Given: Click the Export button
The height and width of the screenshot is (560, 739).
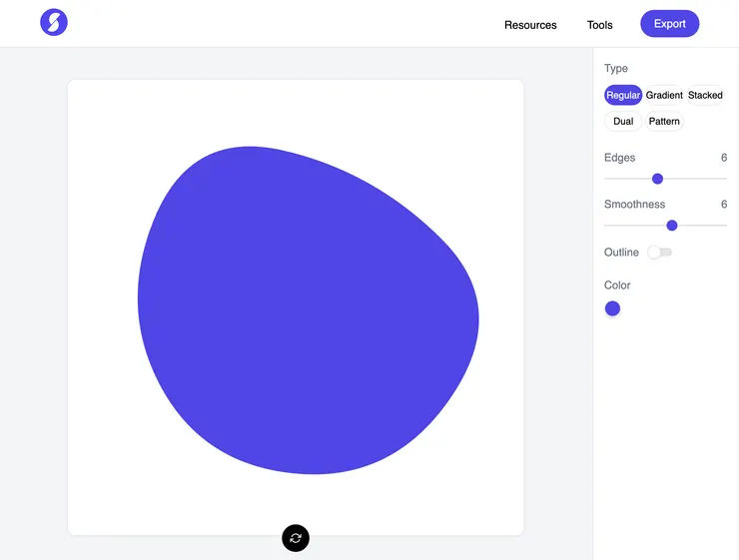Looking at the screenshot, I should tap(670, 24).
